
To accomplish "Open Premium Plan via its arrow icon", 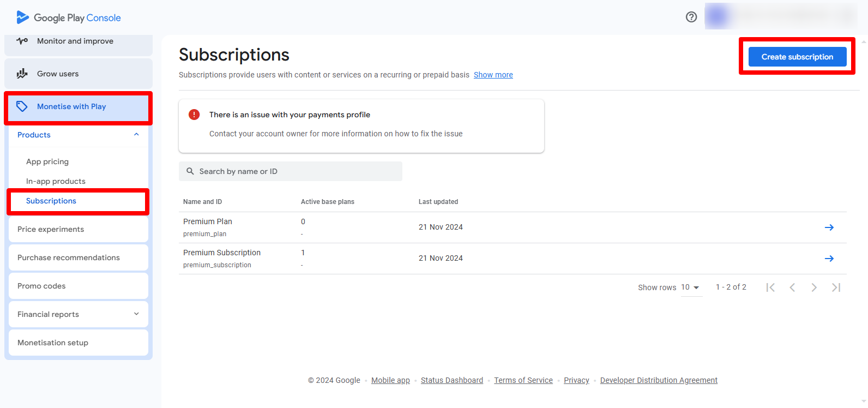I will [829, 227].
